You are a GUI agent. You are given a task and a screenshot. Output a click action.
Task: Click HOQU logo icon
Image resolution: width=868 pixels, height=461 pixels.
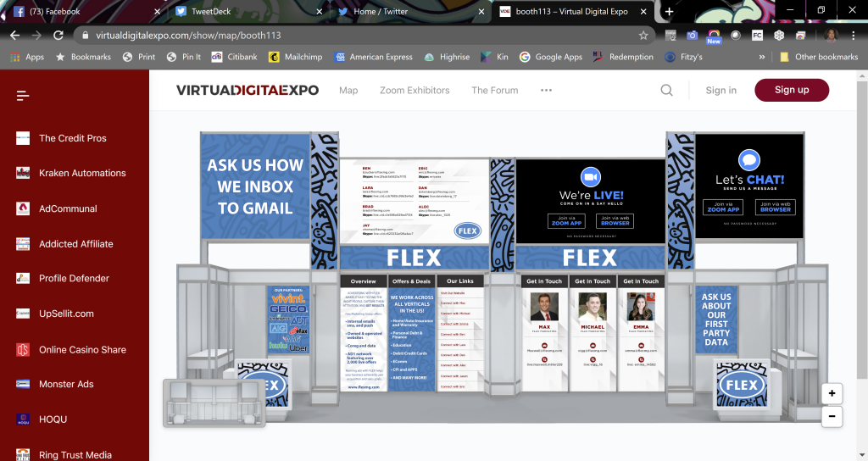[23, 419]
